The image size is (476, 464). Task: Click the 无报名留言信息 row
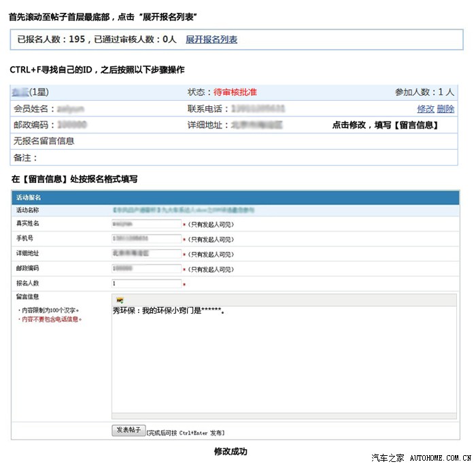[44, 142]
